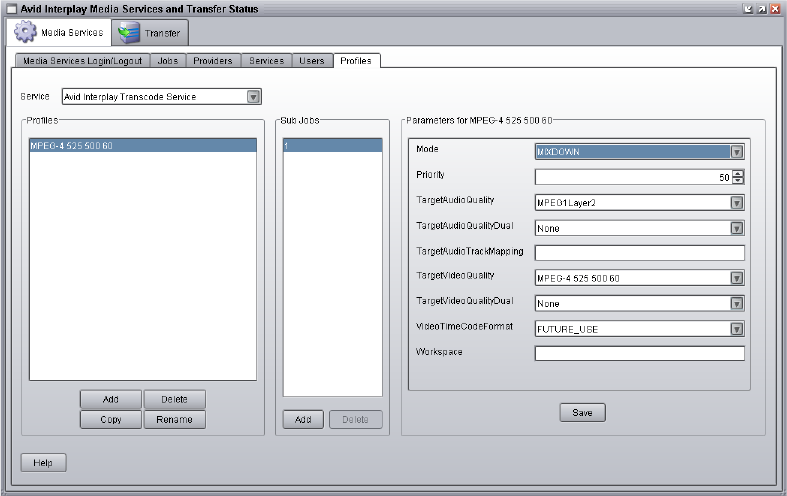The height and width of the screenshot is (496, 787).
Task: Open VideoTimeCodeFormat dropdown
Action: pos(736,329)
